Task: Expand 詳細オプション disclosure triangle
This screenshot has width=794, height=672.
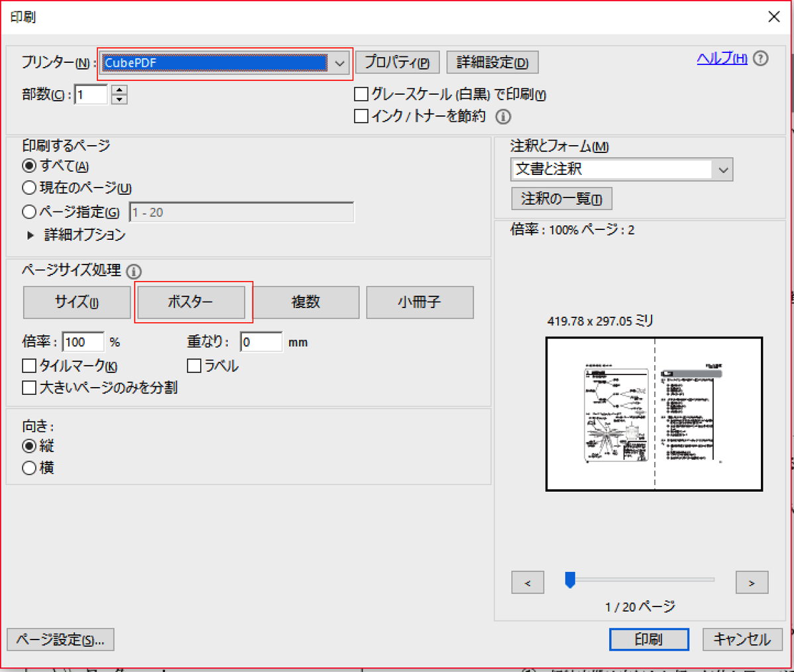Action: pos(30,235)
